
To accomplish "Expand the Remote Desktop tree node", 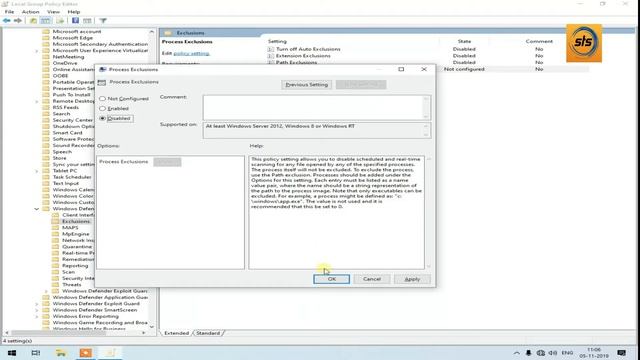I will click(x=36, y=101).
